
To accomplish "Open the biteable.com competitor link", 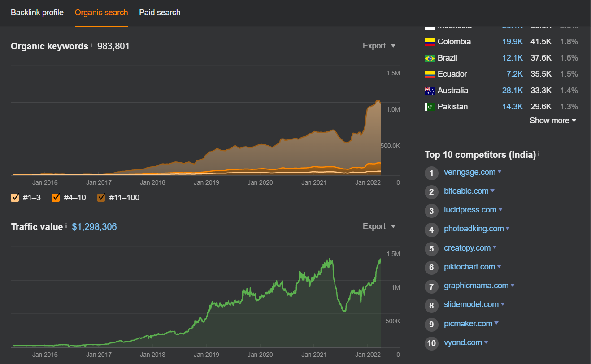I will (x=466, y=191).
